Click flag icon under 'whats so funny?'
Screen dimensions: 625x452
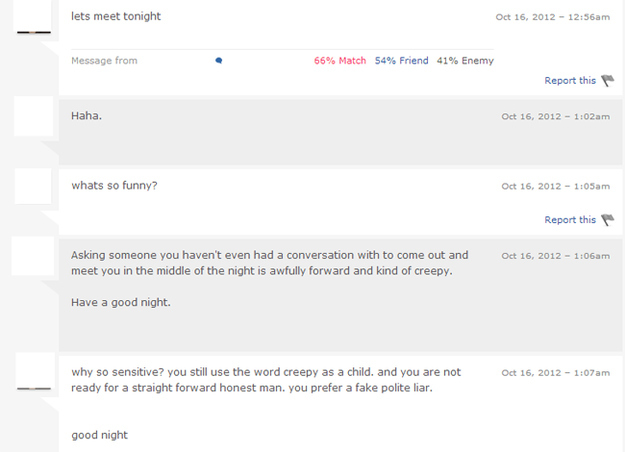tap(607, 220)
